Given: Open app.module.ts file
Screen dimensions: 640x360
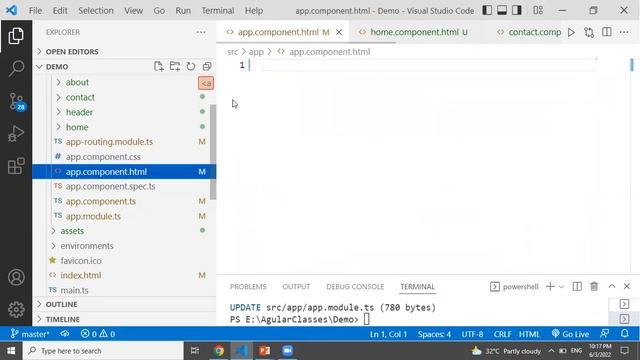Looking at the screenshot, I should coord(93,216).
